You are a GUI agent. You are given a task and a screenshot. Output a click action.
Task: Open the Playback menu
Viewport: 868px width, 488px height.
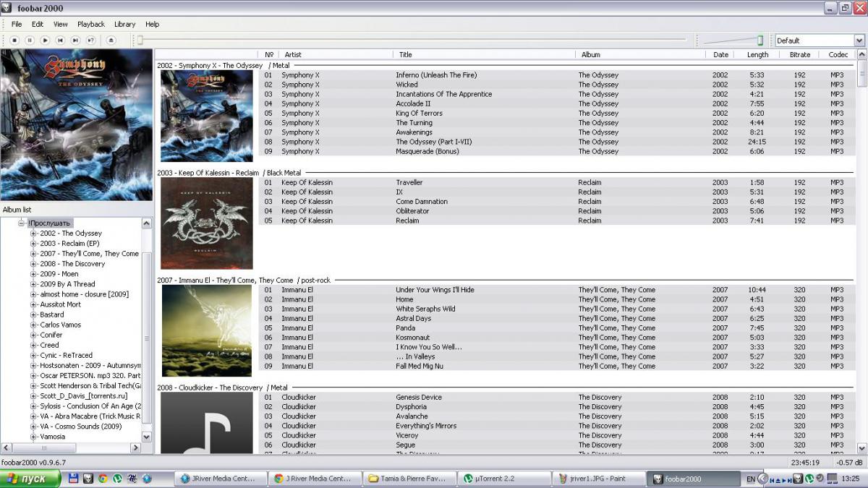pos(91,24)
